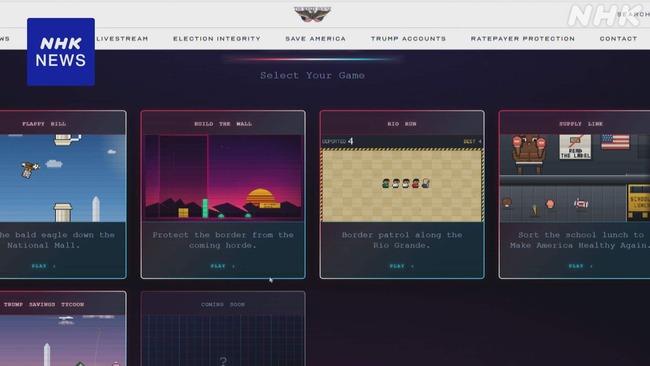This screenshot has height=366, width=650.
Task: Open Supply Line preview image
Action: pos(575,178)
